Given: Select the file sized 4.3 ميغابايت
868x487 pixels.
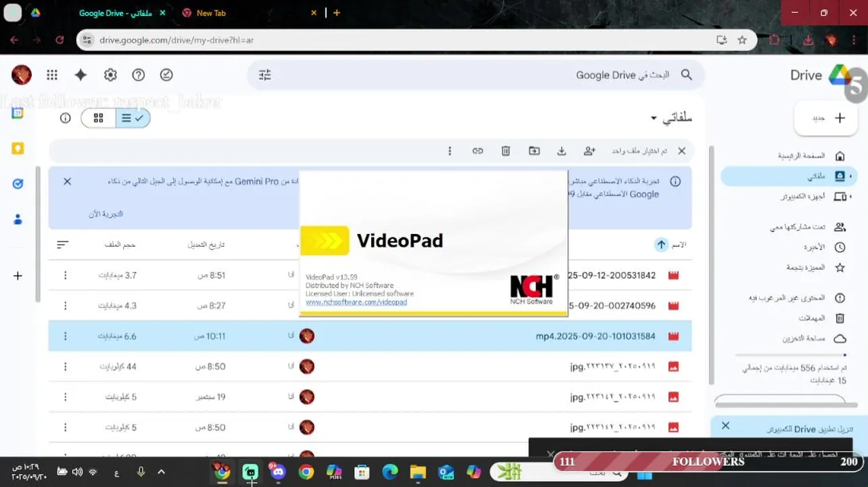Looking at the screenshot, I should point(370,306).
